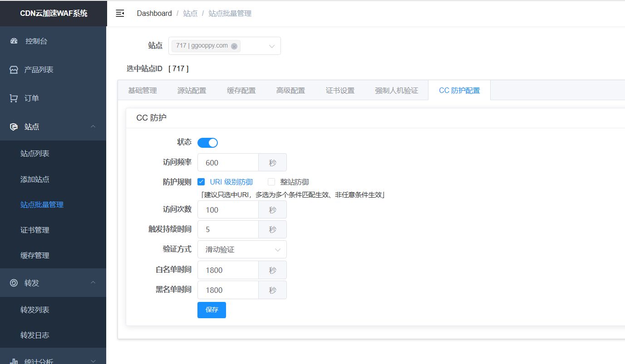This screenshot has height=364, width=625.
Task: Open 证书管理 in the sidebar
Action: click(35, 230)
